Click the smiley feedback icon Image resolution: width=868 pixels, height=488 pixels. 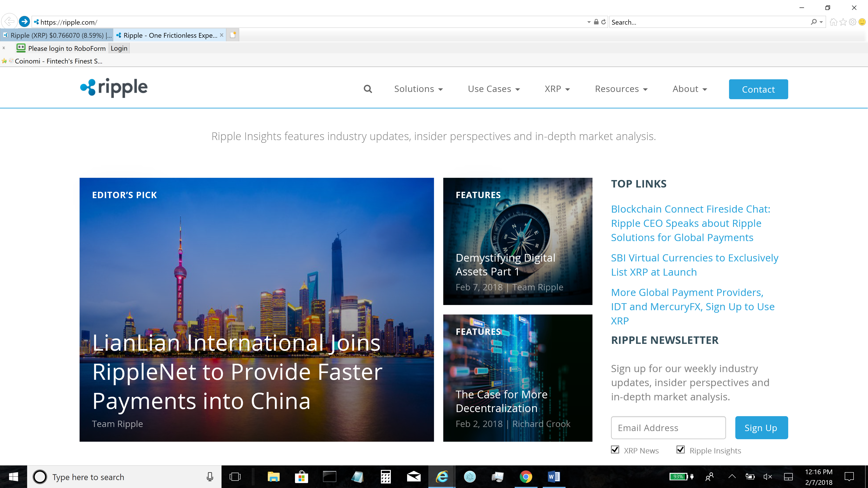(x=862, y=22)
